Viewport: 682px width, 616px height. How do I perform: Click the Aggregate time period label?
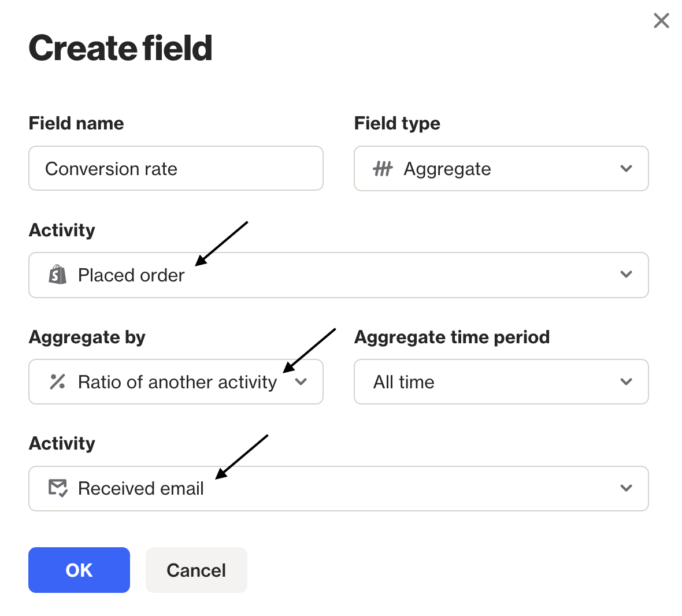click(x=452, y=338)
